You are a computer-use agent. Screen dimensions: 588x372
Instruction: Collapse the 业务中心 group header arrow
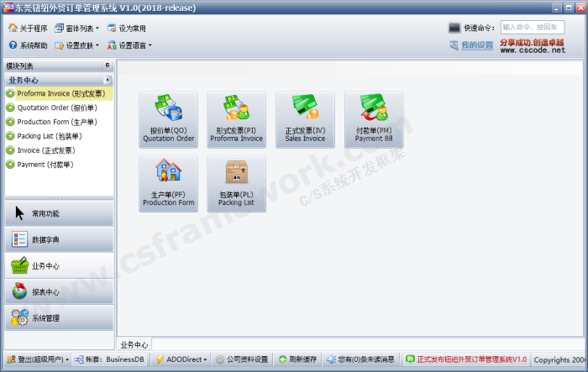point(107,80)
